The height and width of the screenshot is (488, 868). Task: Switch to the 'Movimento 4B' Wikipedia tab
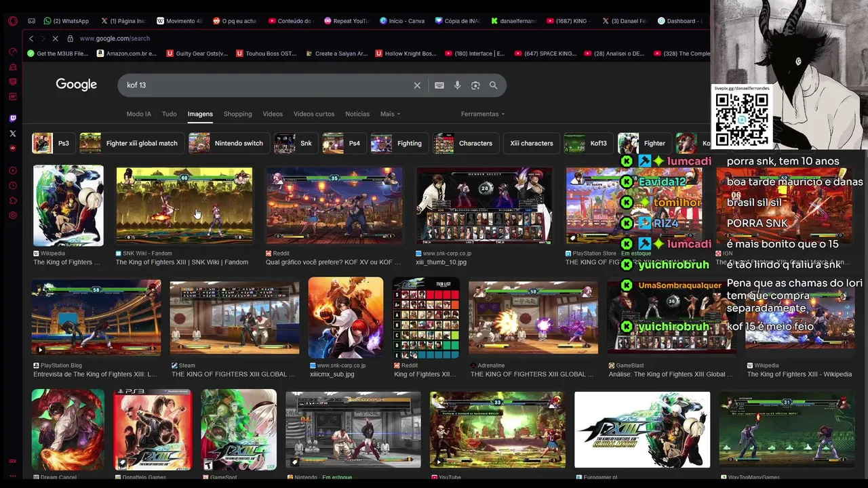point(180,21)
